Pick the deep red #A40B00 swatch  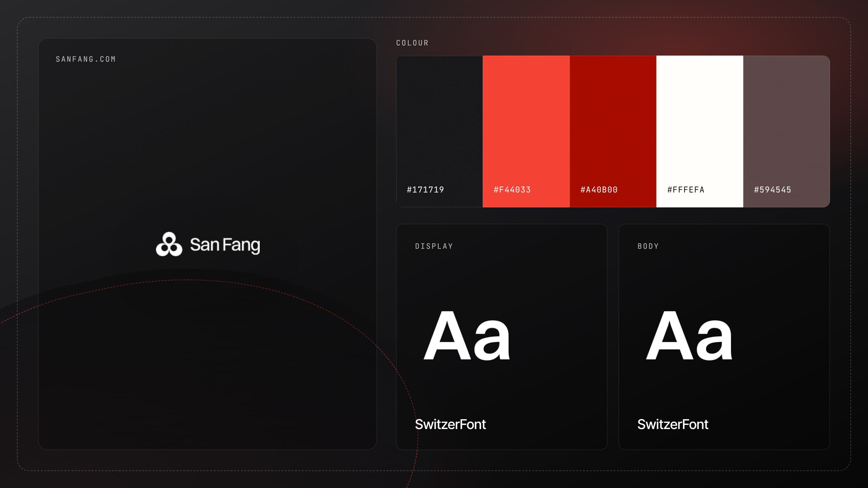point(613,131)
